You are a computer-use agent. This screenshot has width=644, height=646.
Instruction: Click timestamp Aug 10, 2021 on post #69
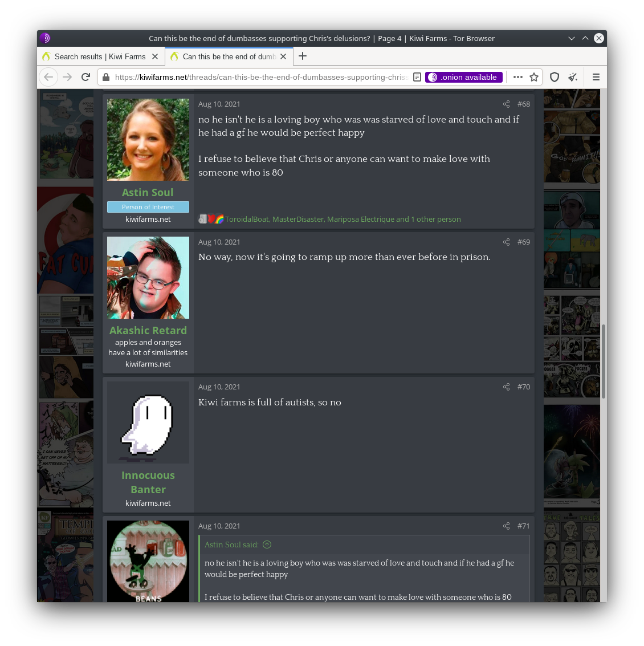[219, 242]
